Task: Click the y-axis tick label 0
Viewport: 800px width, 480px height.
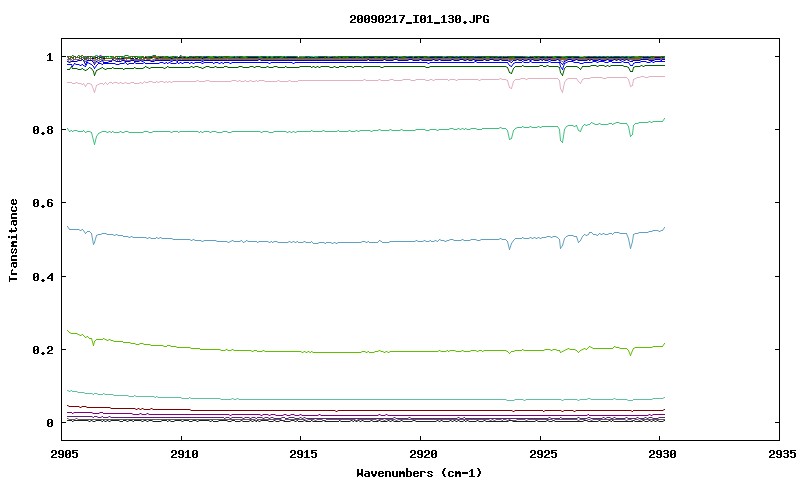Action: click(49, 423)
